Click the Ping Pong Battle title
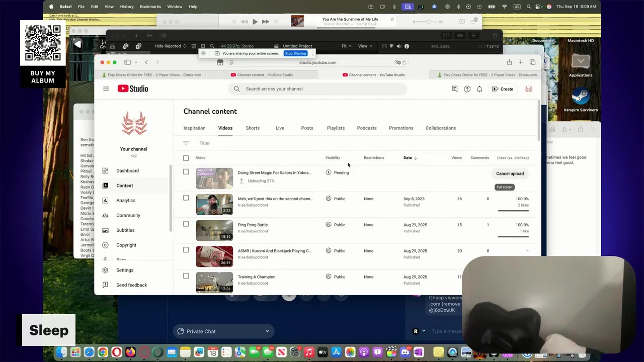This screenshot has width=644, height=362. click(253, 225)
